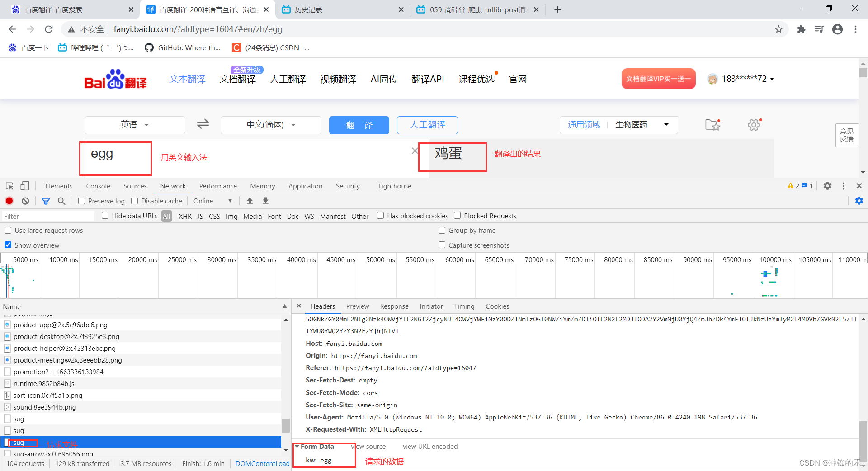Stop recording the network log
Image resolution: width=868 pixels, height=471 pixels.
9,201
